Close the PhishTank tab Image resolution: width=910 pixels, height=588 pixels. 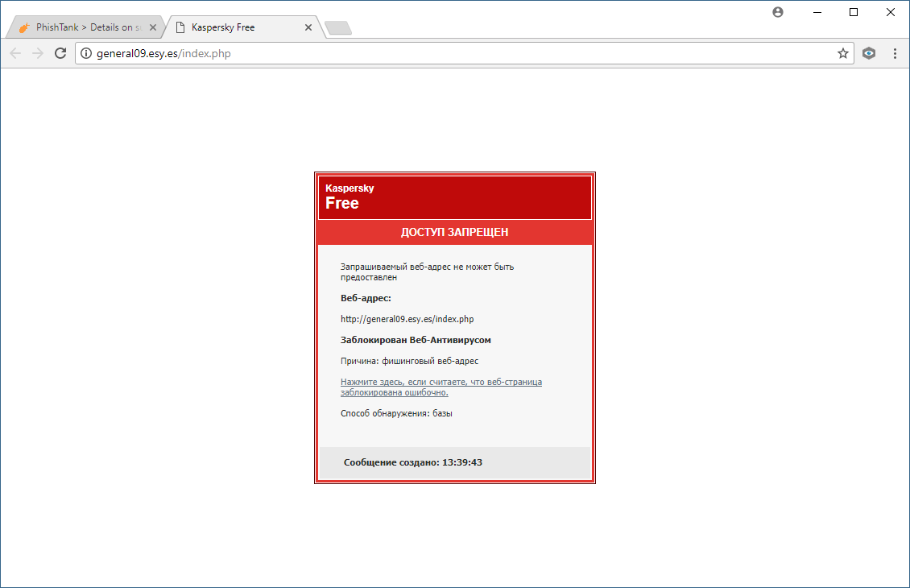(x=153, y=26)
